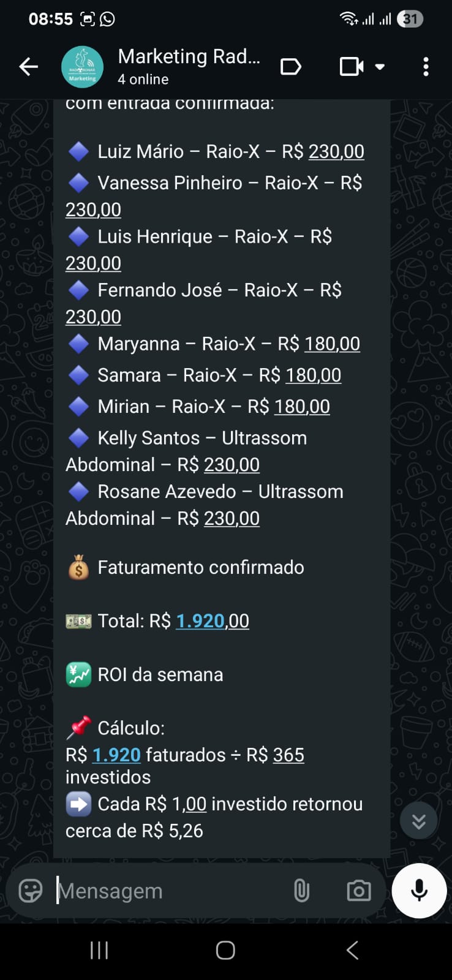This screenshot has height=980, width=452.
Task: Open the Marketing Rad... group info
Action: tap(189, 66)
